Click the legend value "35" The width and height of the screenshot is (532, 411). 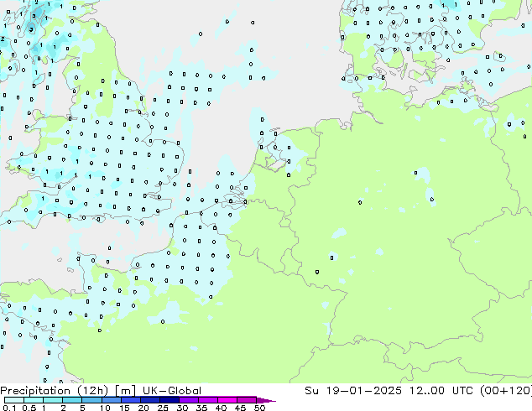tap(201, 408)
